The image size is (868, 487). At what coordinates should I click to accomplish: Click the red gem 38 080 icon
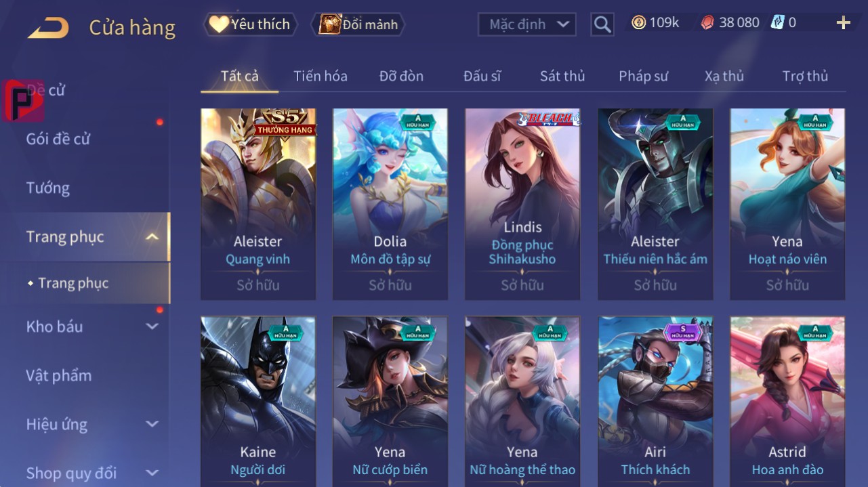[707, 23]
